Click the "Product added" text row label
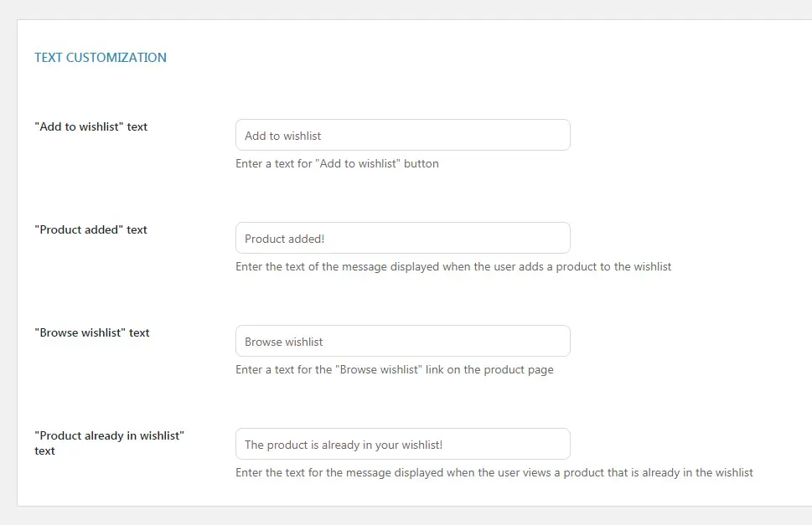The image size is (812, 525). pyautogui.click(x=91, y=229)
